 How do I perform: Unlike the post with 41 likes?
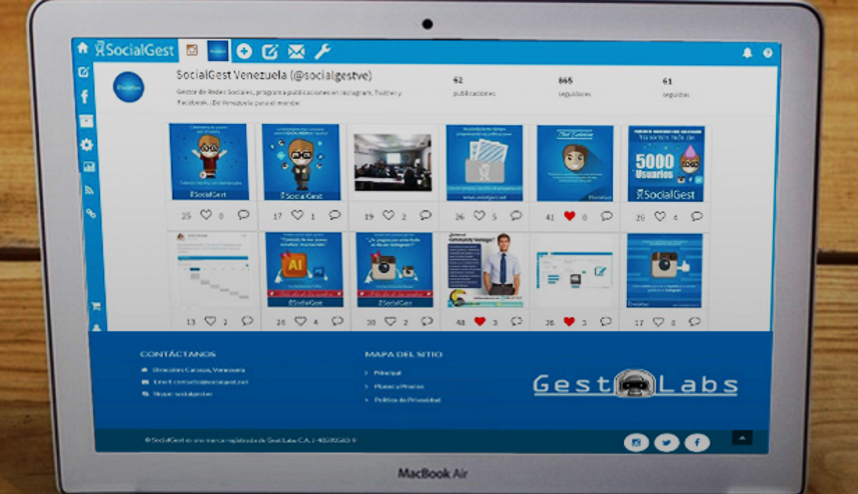coord(570,216)
